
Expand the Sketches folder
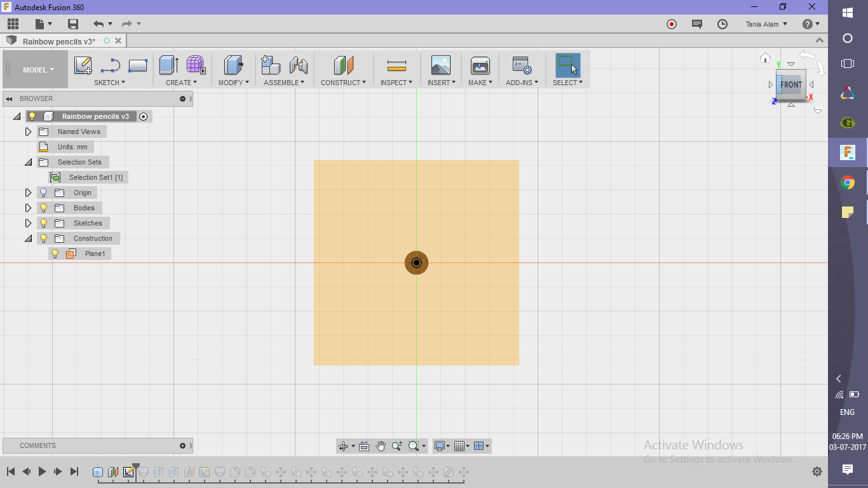[x=28, y=223]
